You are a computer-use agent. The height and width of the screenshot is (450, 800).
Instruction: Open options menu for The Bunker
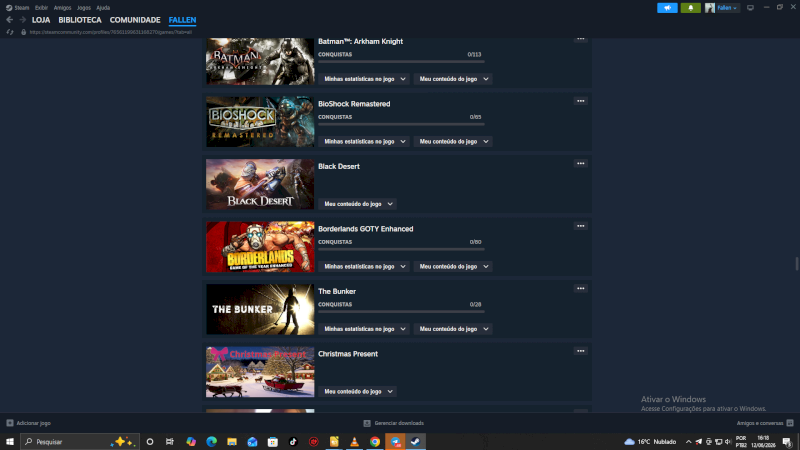pyautogui.click(x=581, y=288)
